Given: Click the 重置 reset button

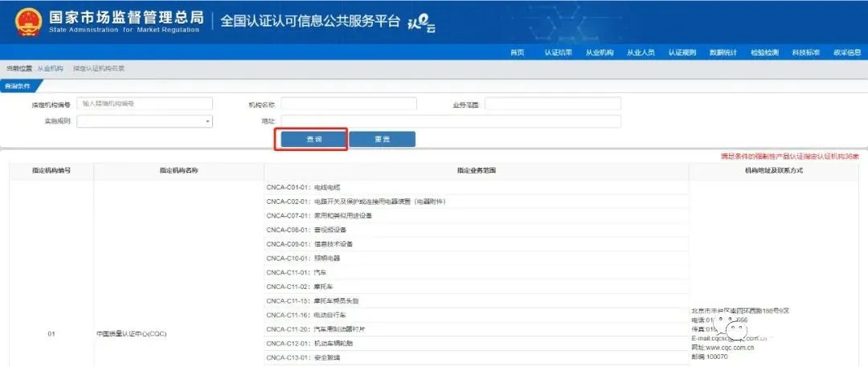Looking at the screenshot, I should [382, 139].
